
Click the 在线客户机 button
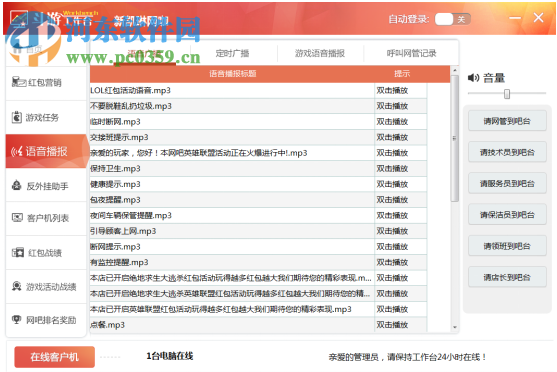54,357
